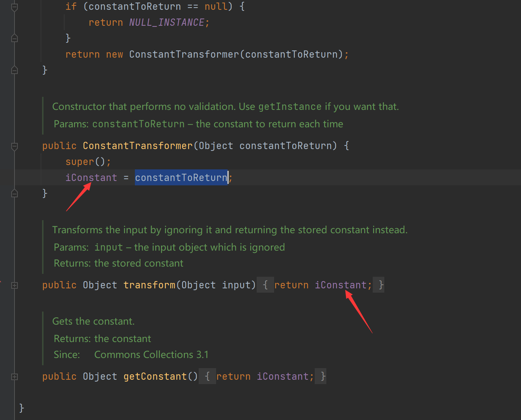Click fold end marker beside if block's closing brace
Viewport: 521px width, 420px height.
pyautogui.click(x=15, y=38)
